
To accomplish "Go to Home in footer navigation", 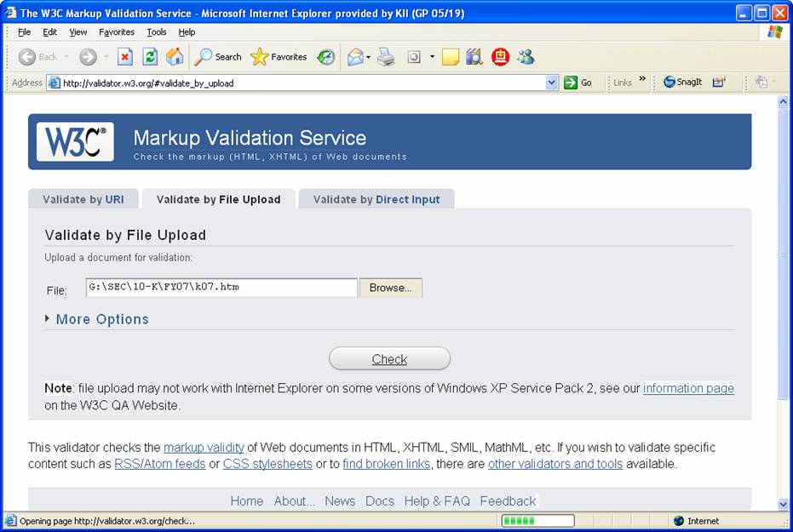I will (x=247, y=501).
